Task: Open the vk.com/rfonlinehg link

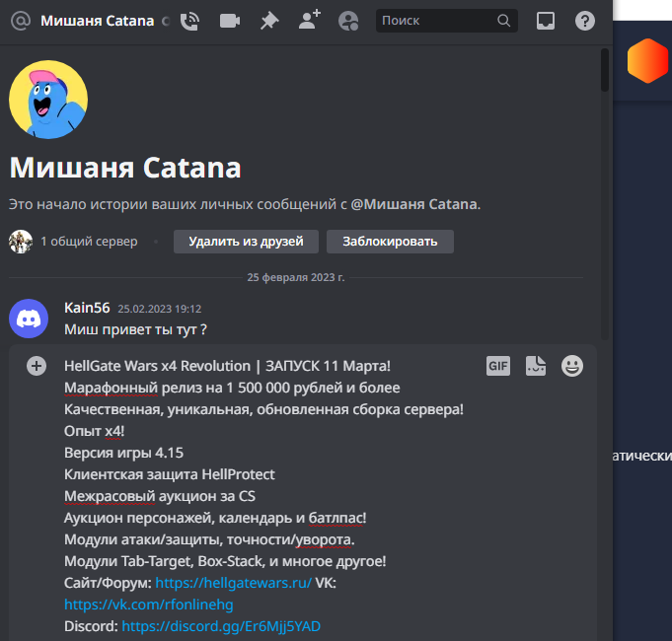Action: click(x=149, y=605)
